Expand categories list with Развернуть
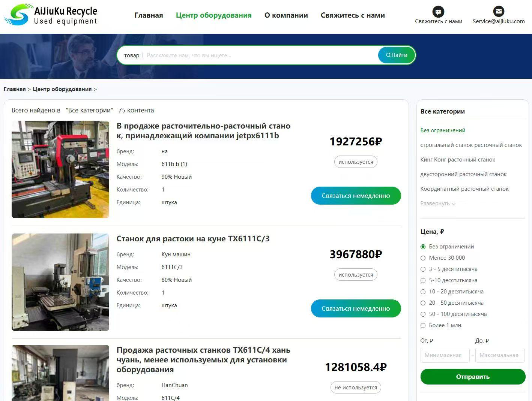The width and height of the screenshot is (532, 401). [x=437, y=203]
